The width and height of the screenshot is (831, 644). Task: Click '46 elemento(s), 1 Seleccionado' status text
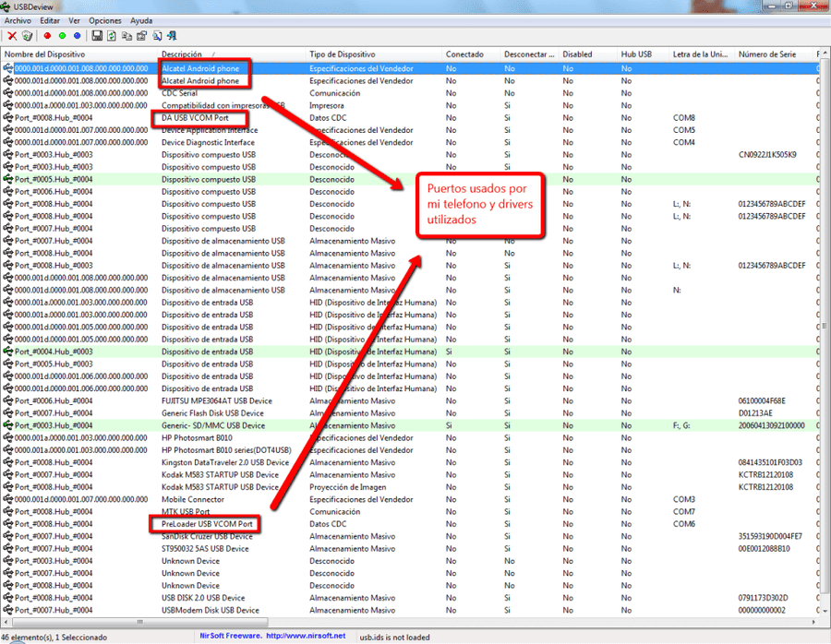pyautogui.click(x=54, y=638)
